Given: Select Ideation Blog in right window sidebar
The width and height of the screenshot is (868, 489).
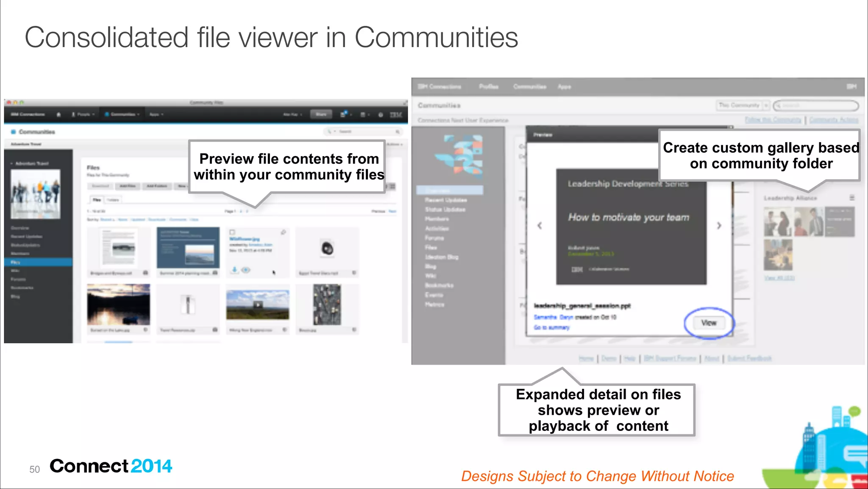Looking at the screenshot, I should pos(442,257).
